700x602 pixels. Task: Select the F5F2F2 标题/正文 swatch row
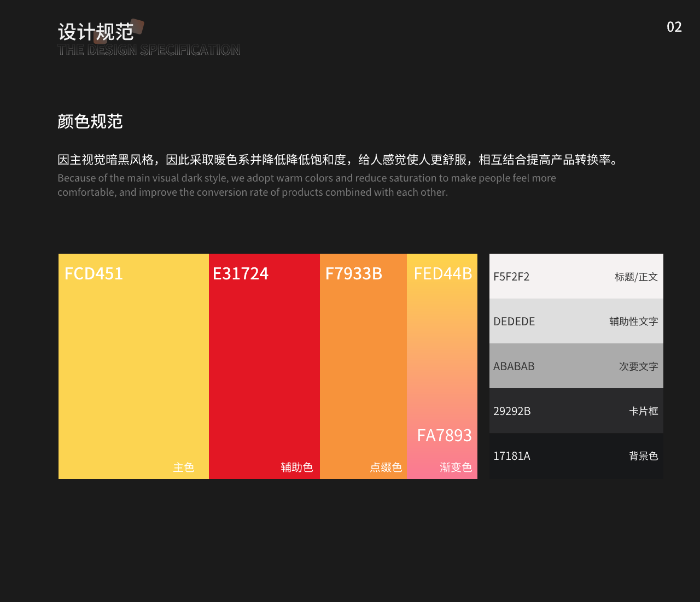point(576,276)
